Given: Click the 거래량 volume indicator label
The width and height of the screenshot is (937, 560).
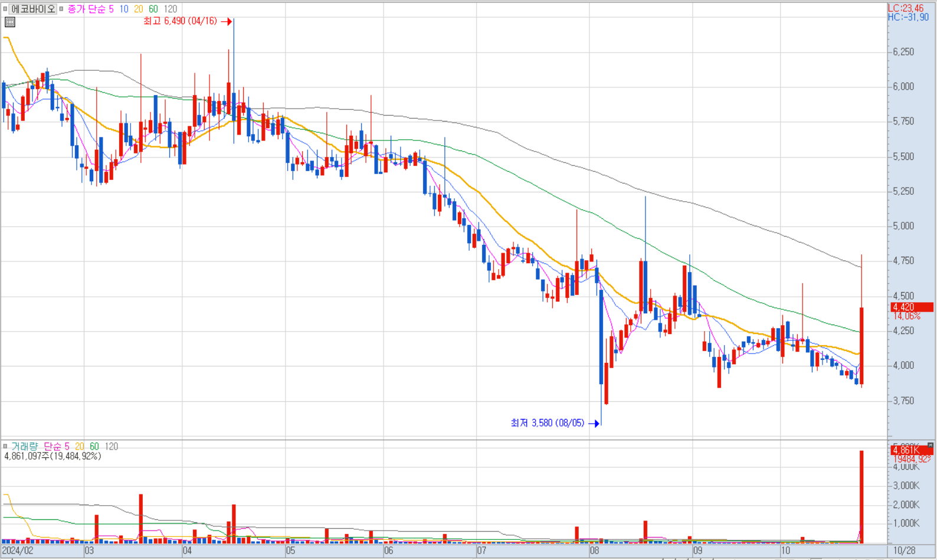Looking at the screenshot, I should pyautogui.click(x=25, y=446).
